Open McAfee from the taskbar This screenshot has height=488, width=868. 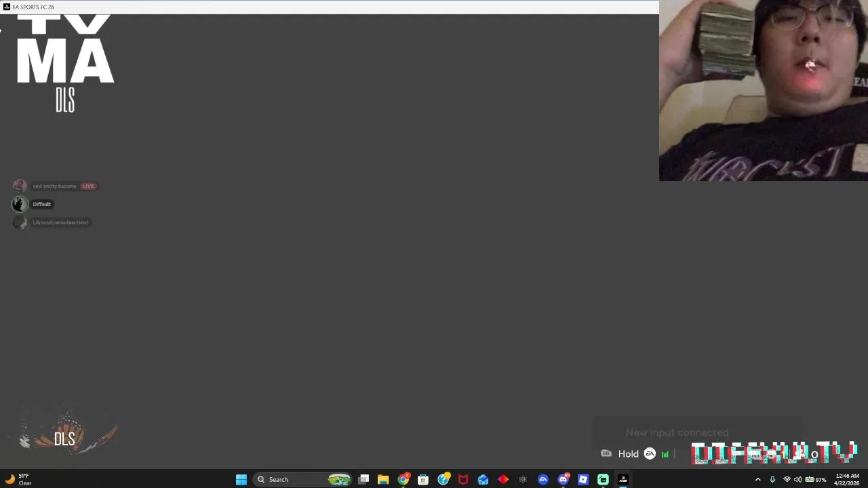[463, 479]
